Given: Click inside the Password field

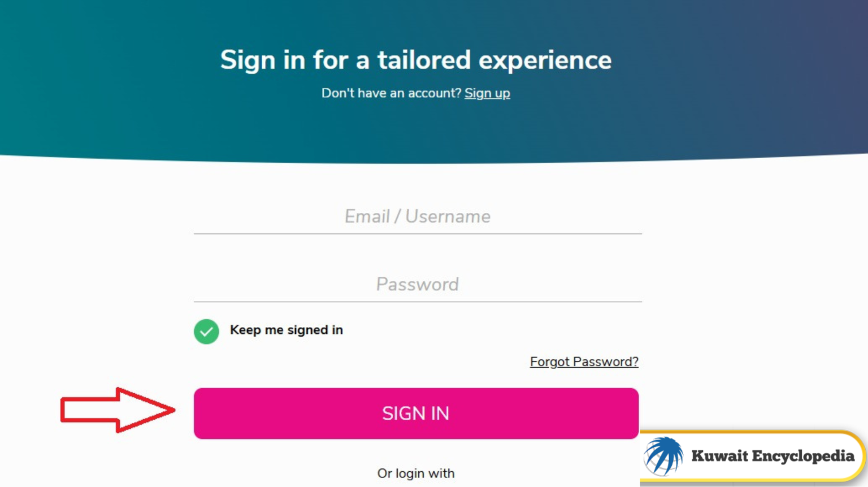Looking at the screenshot, I should pos(417,284).
